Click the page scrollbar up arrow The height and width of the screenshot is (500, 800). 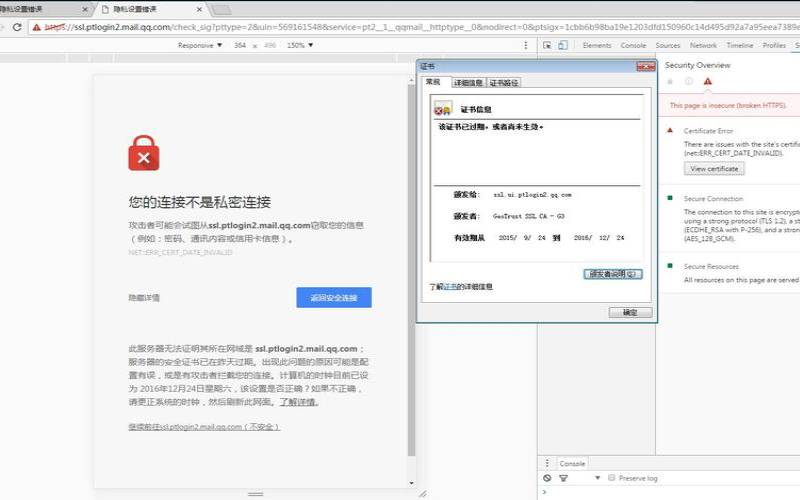411,81
